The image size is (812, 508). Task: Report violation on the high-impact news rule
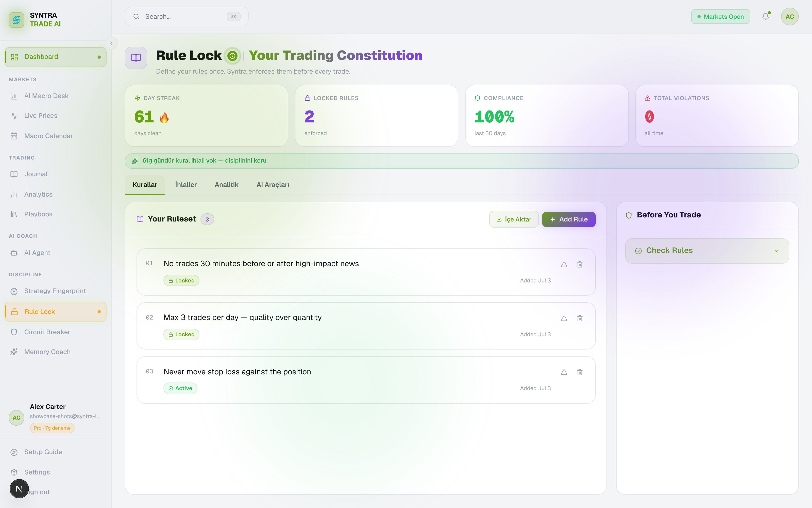(564, 264)
